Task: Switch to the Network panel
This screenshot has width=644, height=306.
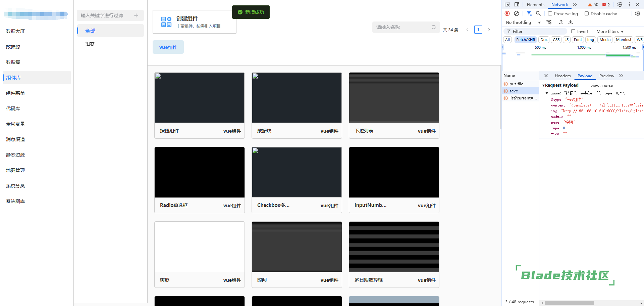Action: [x=559, y=4]
